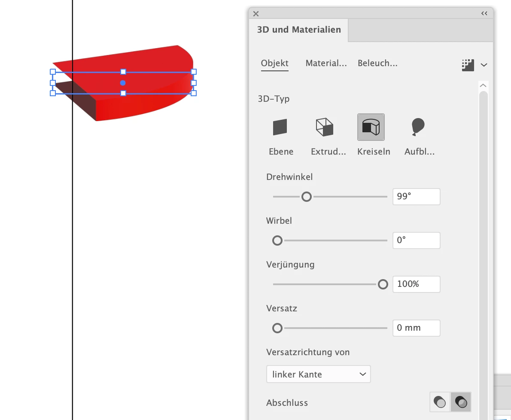The width and height of the screenshot is (511, 420).
Task: Click the Abschluss label
Action: pyautogui.click(x=287, y=403)
